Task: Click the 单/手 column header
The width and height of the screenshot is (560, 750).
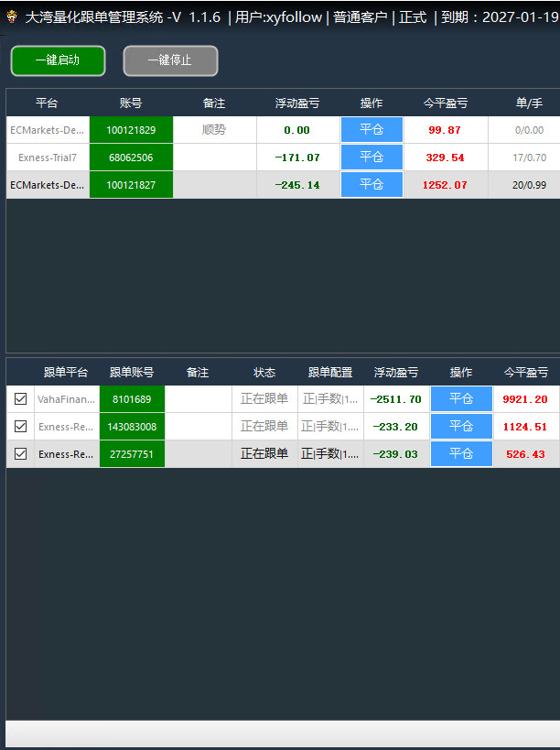Action: pos(530,103)
